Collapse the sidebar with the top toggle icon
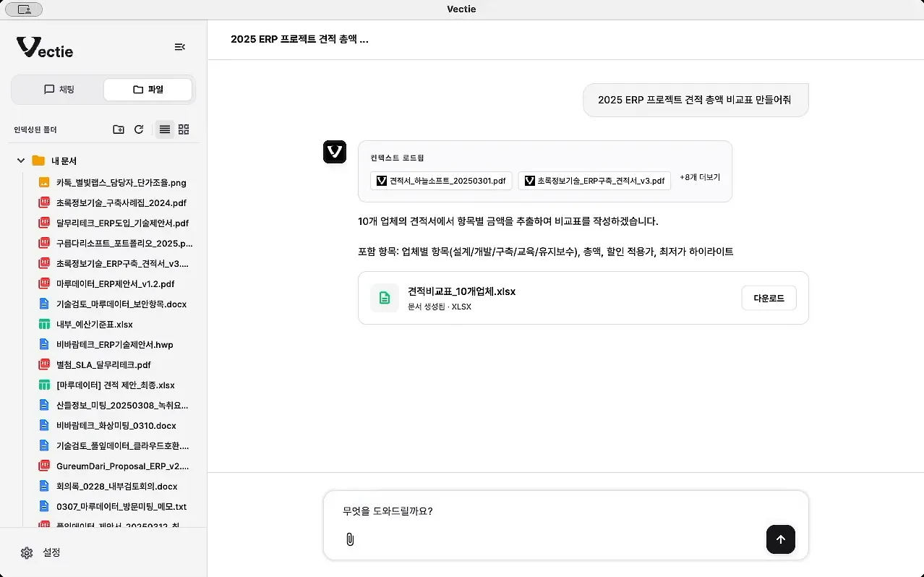Viewport: 924px width, 577px height. (x=179, y=46)
